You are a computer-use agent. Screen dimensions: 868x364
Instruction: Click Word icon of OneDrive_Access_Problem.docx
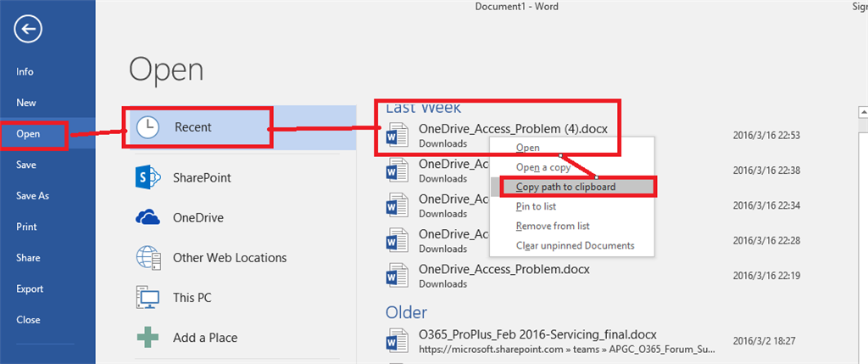396,276
